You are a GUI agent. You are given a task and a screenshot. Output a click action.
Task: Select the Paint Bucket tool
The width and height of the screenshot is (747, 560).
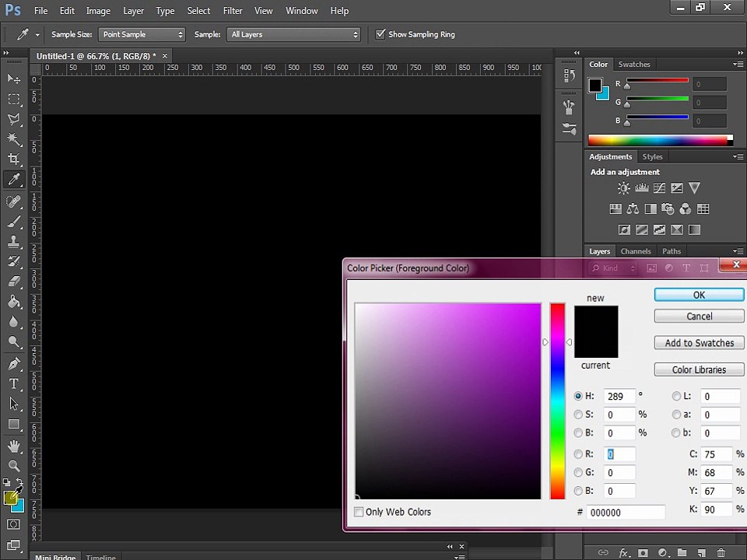[14, 302]
